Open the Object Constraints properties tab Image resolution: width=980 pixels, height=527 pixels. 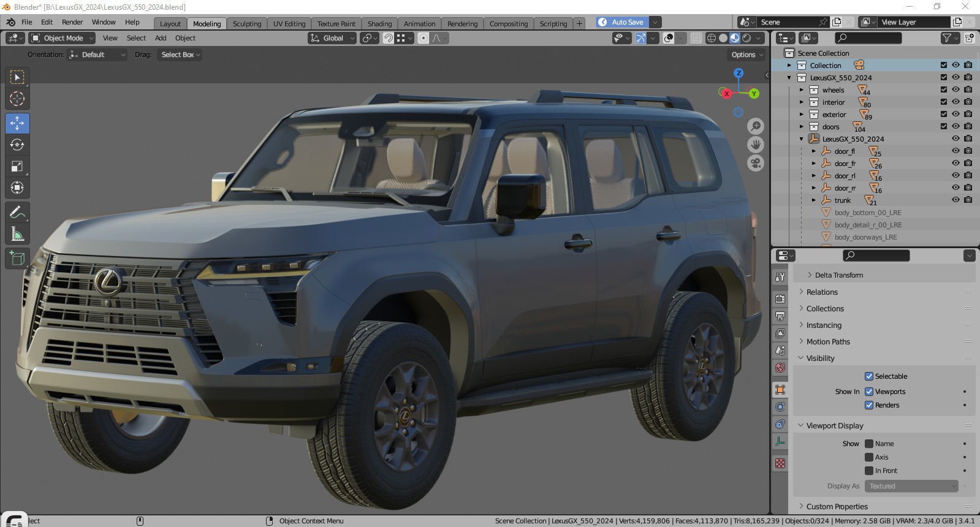point(780,423)
